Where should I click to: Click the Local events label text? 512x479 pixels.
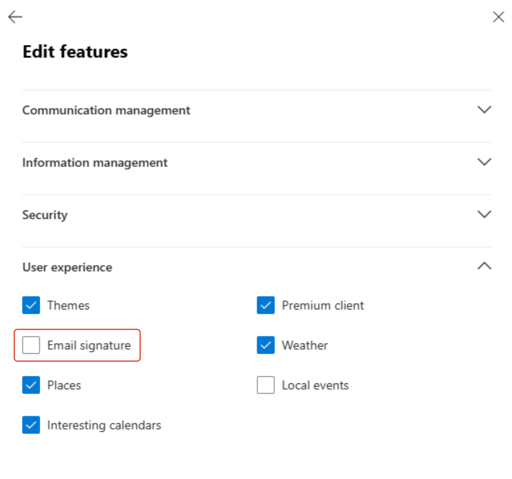pos(315,385)
